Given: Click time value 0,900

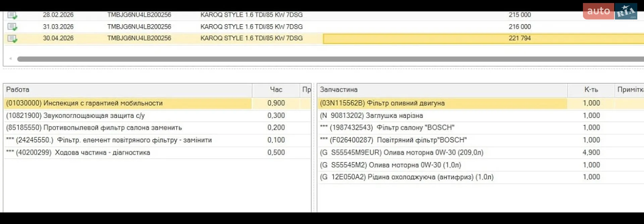Looking at the screenshot, I should click(x=276, y=103).
